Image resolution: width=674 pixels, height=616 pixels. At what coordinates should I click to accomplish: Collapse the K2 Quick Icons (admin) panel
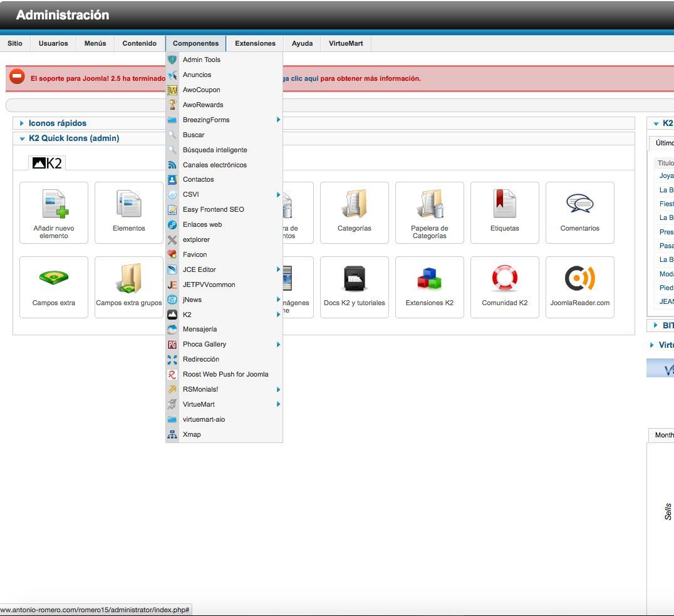point(22,138)
